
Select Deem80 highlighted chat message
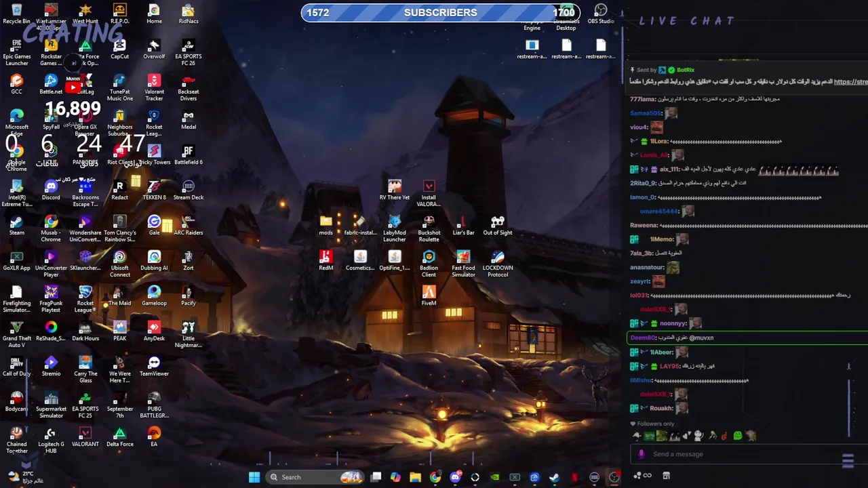point(747,338)
